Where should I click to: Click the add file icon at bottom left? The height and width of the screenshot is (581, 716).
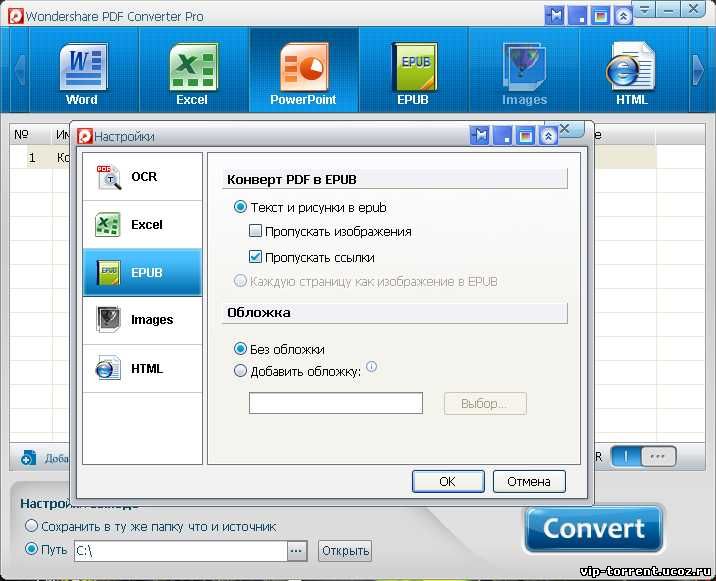pyautogui.click(x=28, y=457)
